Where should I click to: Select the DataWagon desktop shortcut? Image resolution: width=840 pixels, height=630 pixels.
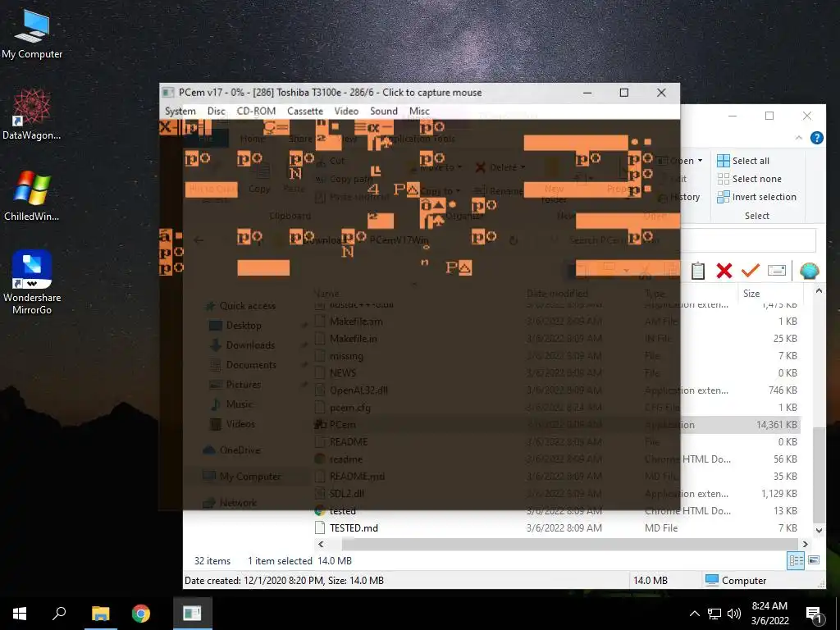[x=32, y=115]
